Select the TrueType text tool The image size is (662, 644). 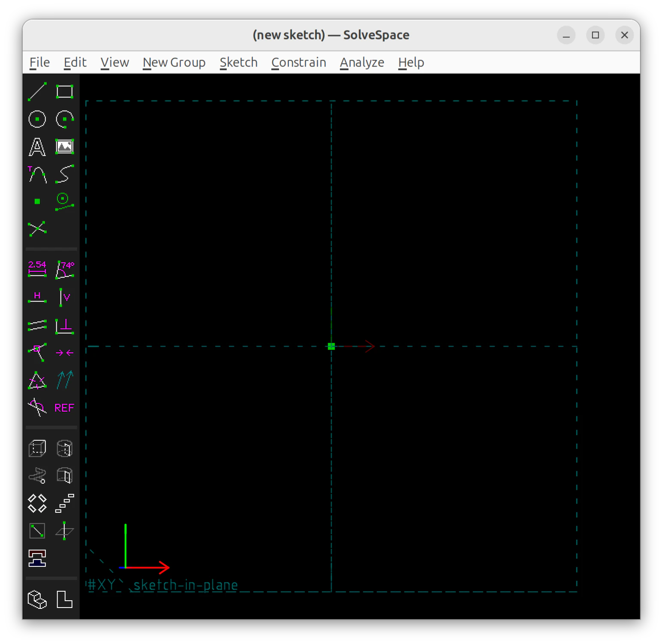[37, 147]
